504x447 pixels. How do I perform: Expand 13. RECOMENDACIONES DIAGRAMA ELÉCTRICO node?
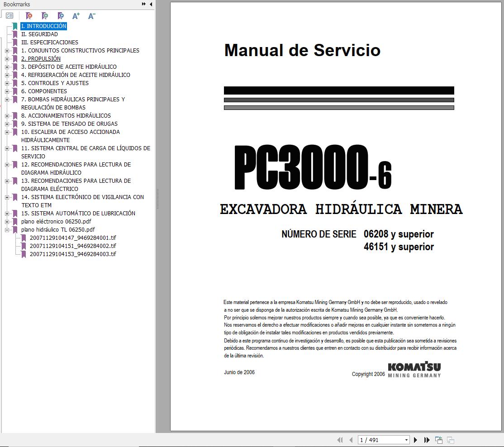pyautogui.click(x=7, y=181)
